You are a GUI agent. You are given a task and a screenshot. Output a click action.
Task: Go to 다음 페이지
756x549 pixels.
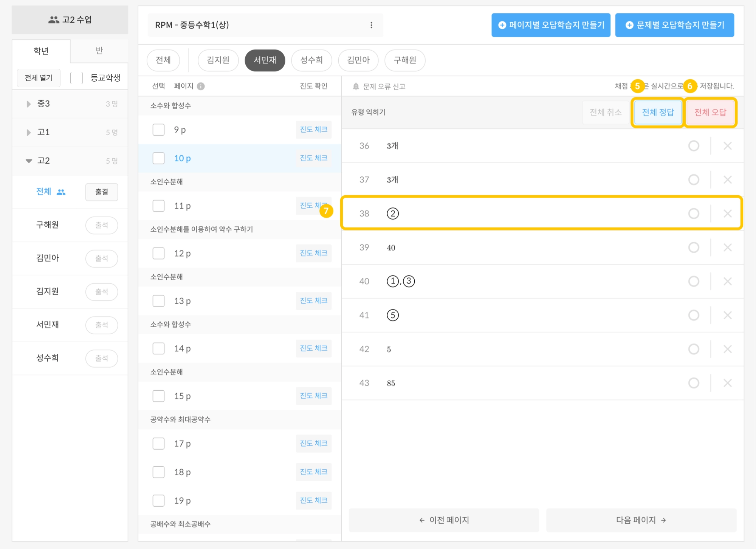(641, 520)
